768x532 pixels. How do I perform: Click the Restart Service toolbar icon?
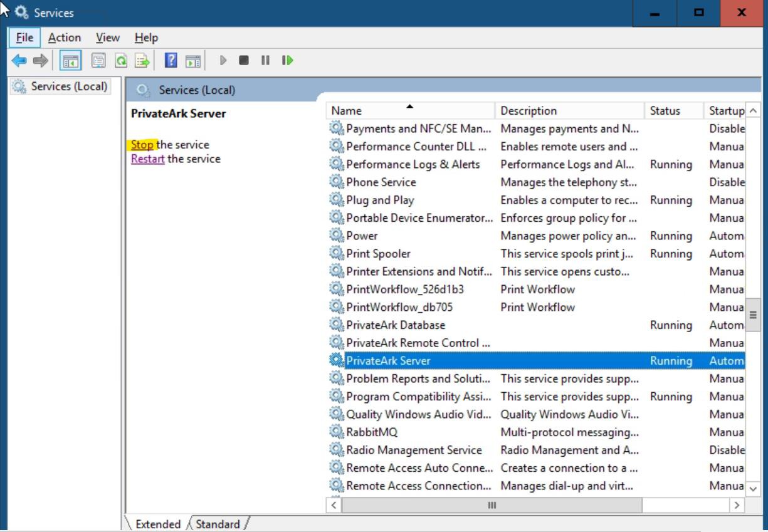point(287,61)
